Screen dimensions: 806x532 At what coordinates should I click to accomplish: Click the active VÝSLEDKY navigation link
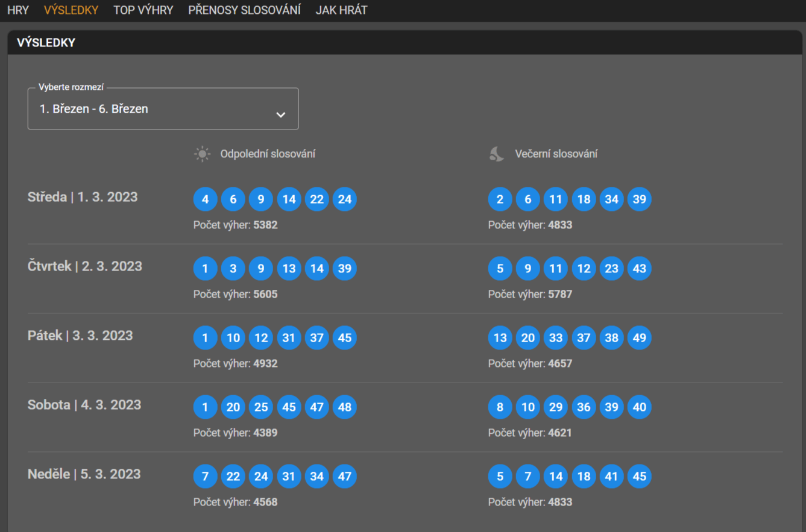pyautogui.click(x=71, y=10)
